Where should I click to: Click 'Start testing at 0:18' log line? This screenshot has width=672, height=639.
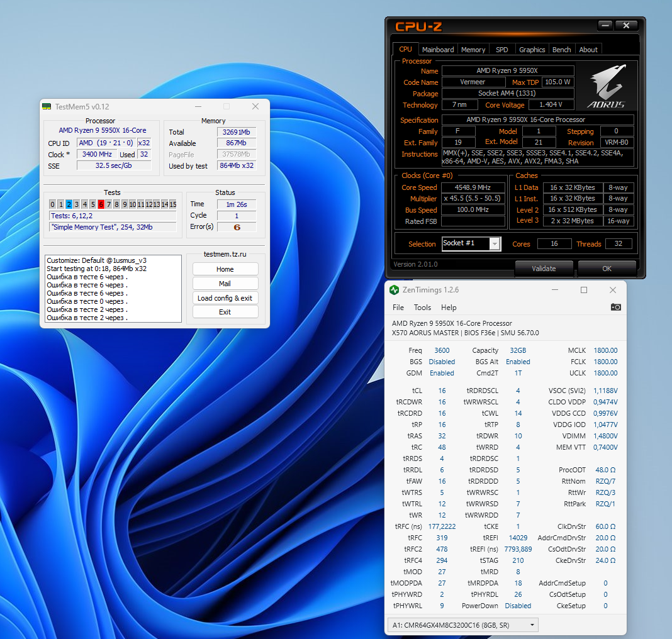tap(96, 269)
